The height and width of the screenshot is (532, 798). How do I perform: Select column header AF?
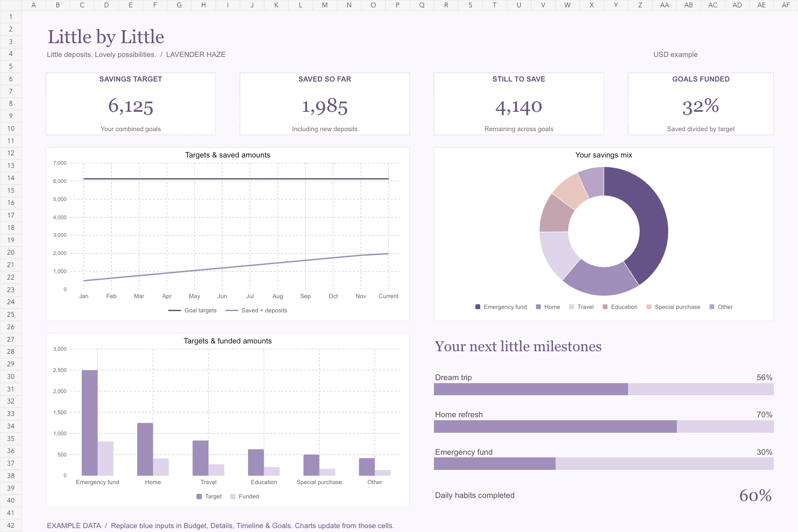point(785,5)
